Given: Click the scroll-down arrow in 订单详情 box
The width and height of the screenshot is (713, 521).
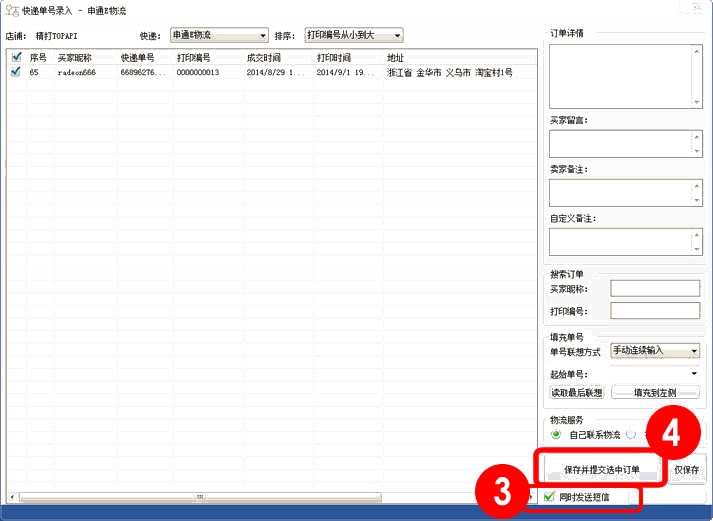Looking at the screenshot, I should pos(696,102).
